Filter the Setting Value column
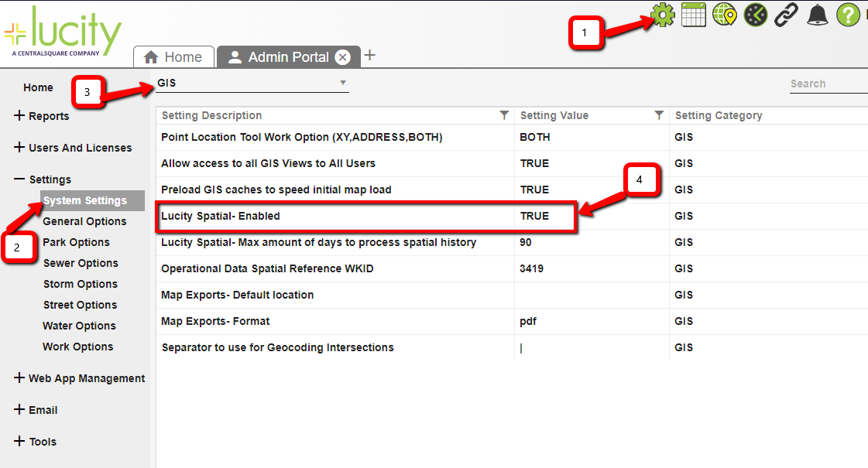 click(659, 115)
